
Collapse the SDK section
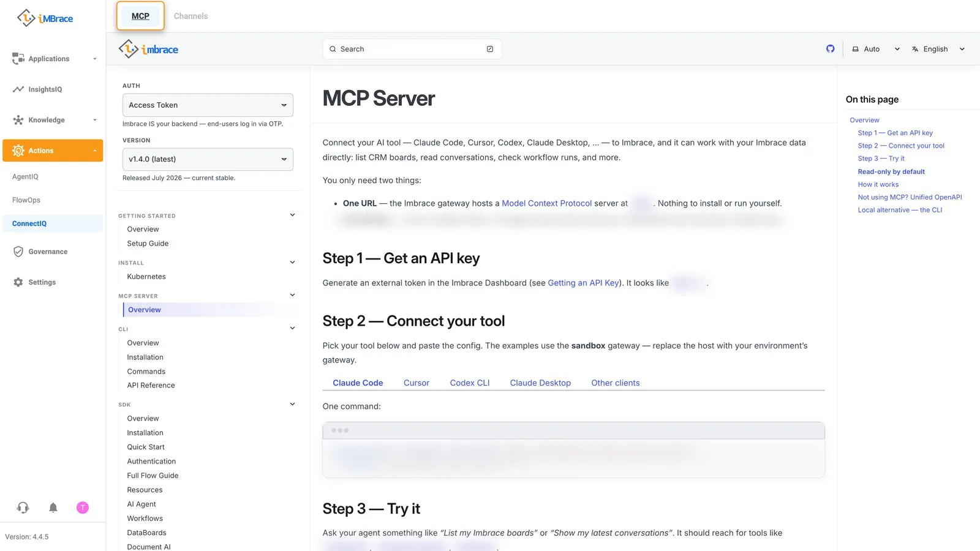tap(292, 404)
